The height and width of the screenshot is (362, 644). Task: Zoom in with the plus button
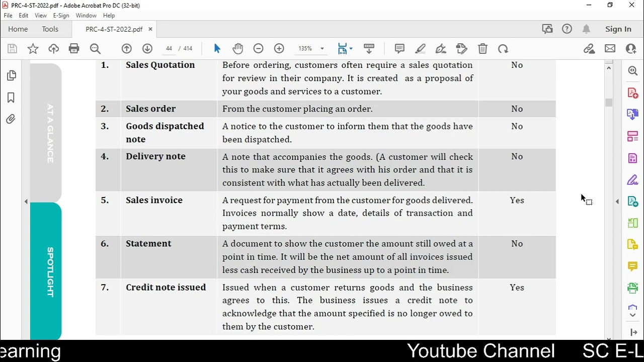tap(279, 49)
